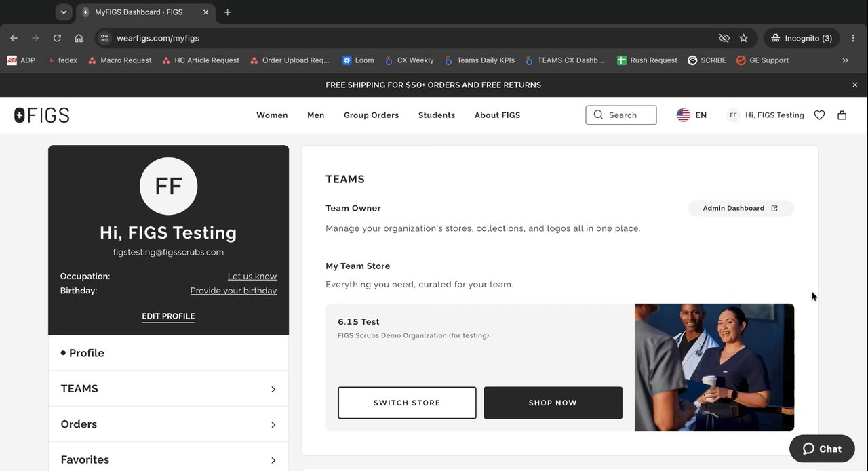Expand the TEAMS sidebar item
The height and width of the screenshot is (471, 868).
(x=168, y=389)
